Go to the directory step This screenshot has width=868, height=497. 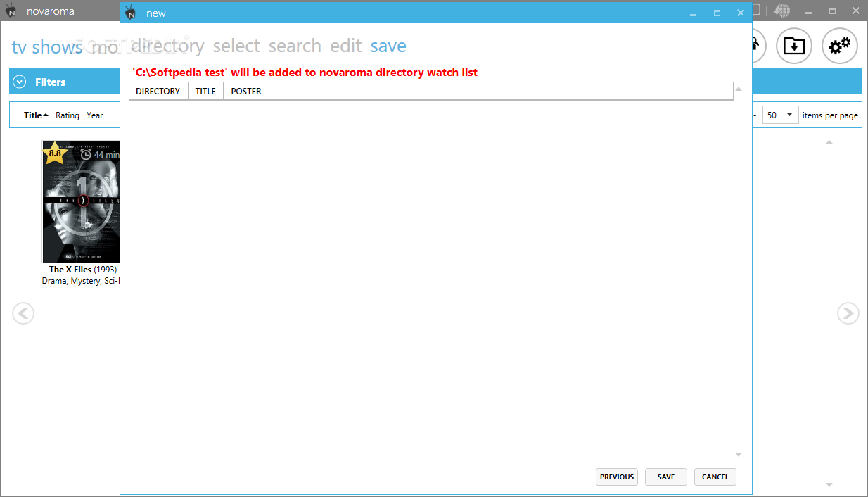(167, 46)
